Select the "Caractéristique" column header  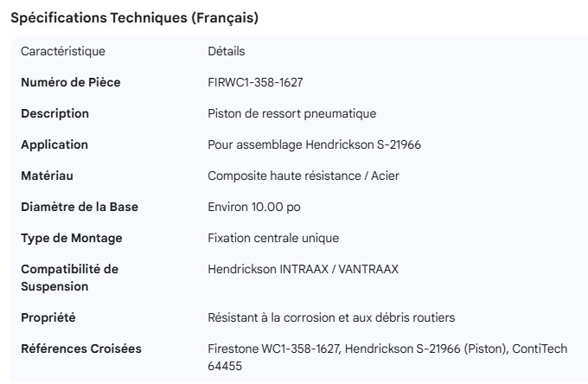click(62, 52)
